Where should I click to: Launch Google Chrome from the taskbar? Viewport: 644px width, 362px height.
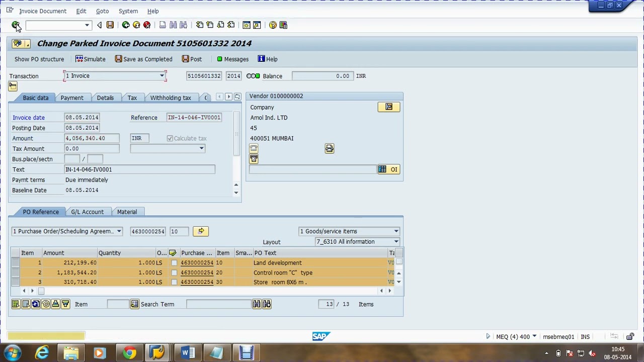130,353
